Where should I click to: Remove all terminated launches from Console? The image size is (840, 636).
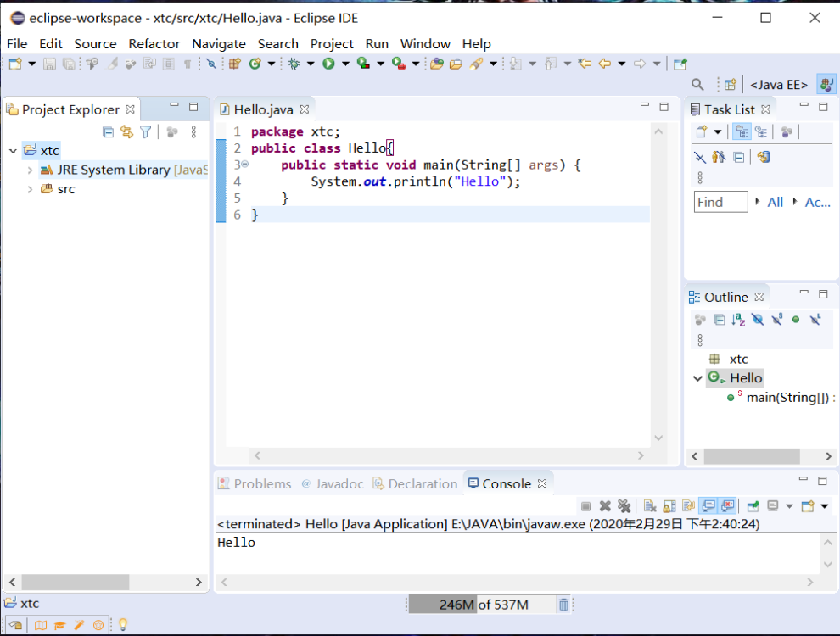[x=624, y=505]
